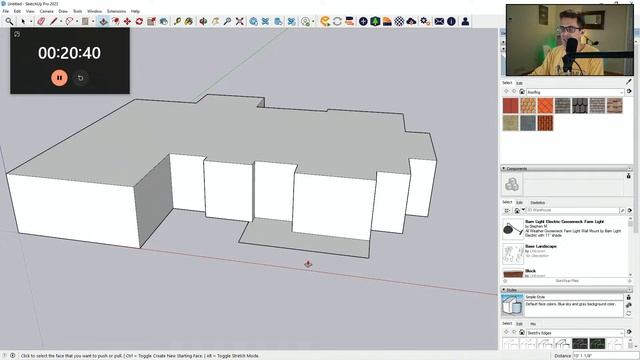This screenshot has width=640, height=360.
Task: Open Rectangle tool dropdown arrow
Action: pos(93,22)
